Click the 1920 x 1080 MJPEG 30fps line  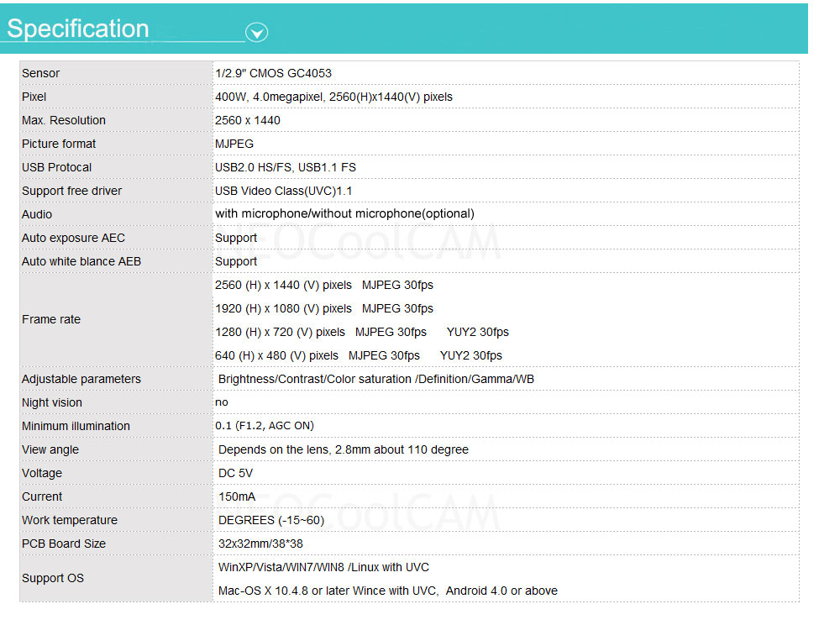coord(324,308)
